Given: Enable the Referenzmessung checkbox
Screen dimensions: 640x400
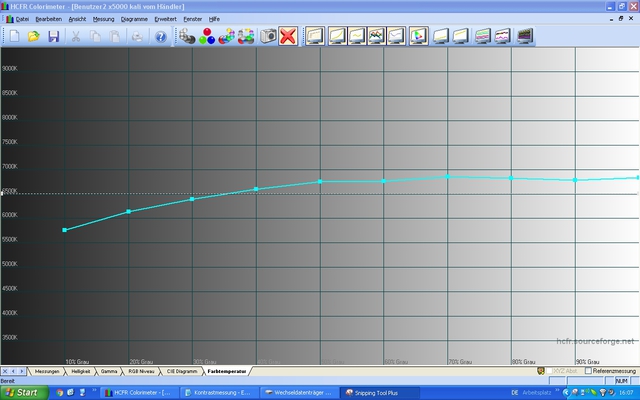Looking at the screenshot, I should (x=588, y=371).
